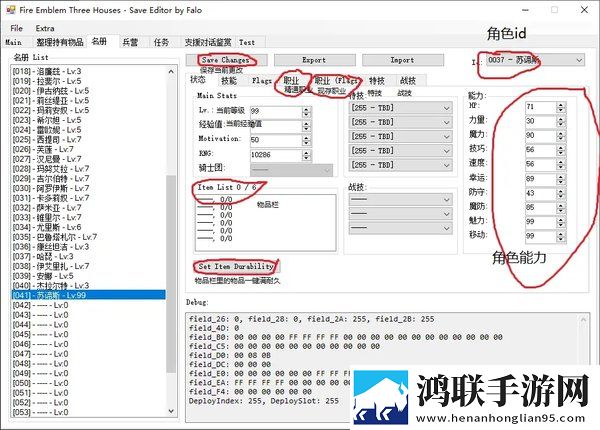The width and height of the screenshot is (600, 430).
Task: Select the Flags sub-tab
Action: coord(262,81)
